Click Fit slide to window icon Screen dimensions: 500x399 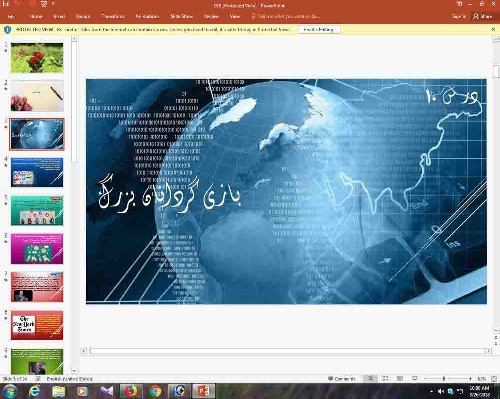(x=494, y=379)
